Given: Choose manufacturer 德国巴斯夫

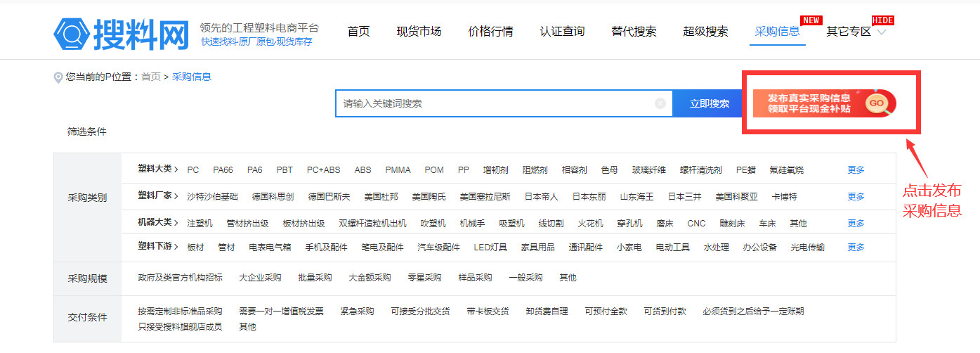Looking at the screenshot, I should coord(329,196).
